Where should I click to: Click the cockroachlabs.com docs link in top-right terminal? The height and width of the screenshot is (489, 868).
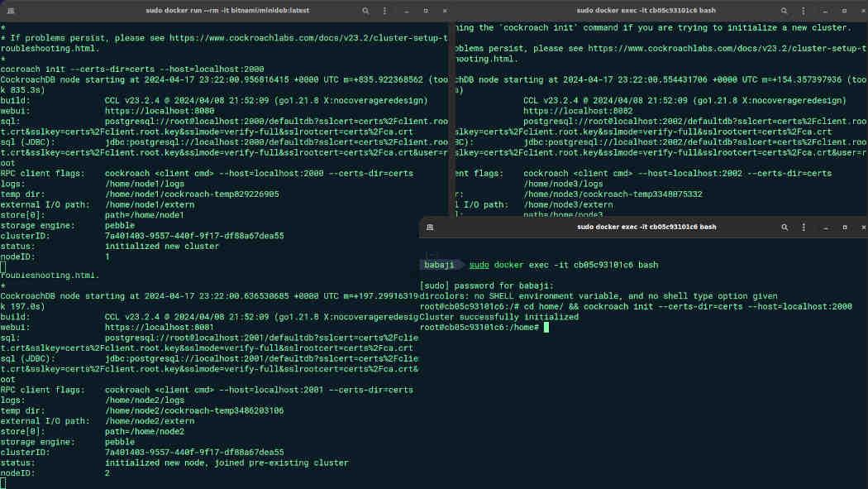[x=727, y=49]
